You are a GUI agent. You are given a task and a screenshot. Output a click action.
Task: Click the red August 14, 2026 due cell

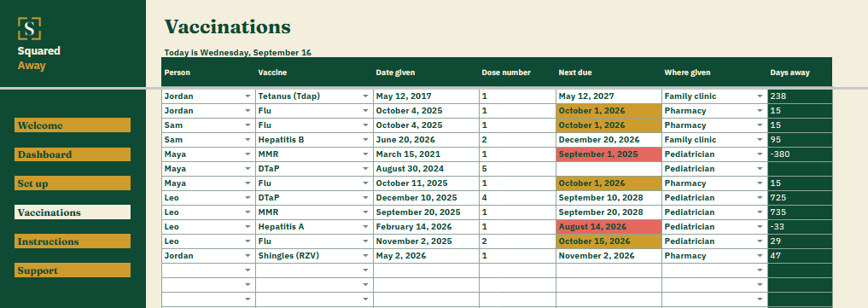pos(609,227)
